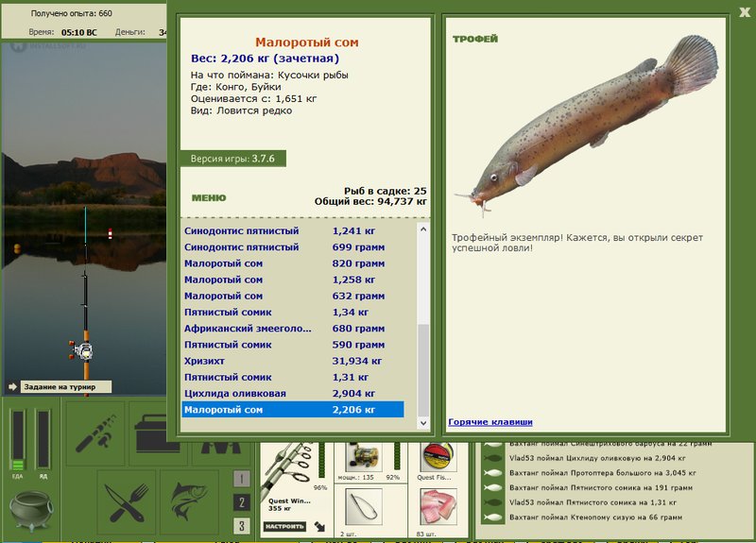Expand tackle panel with the arrow icon
Image resolution: width=756 pixels, height=543 pixels.
click(319, 526)
